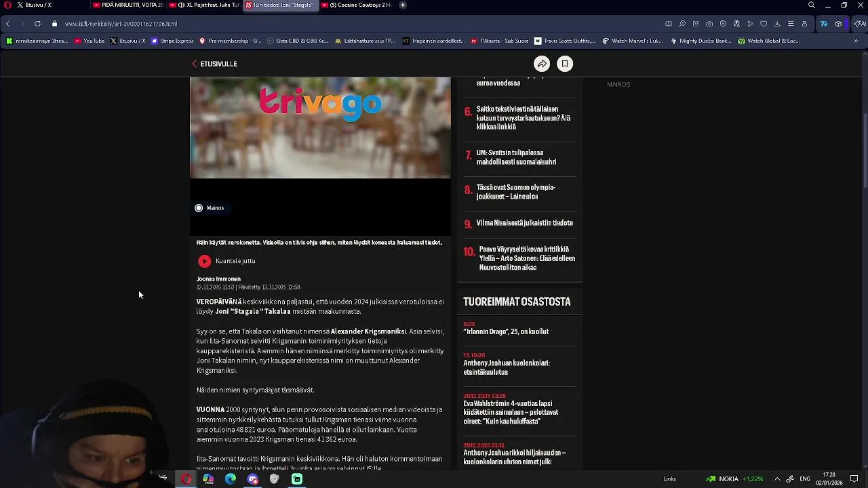
Task: Open the 'TVkaista - Sub Suora' bookmark
Action: pyautogui.click(x=500, y=41)
